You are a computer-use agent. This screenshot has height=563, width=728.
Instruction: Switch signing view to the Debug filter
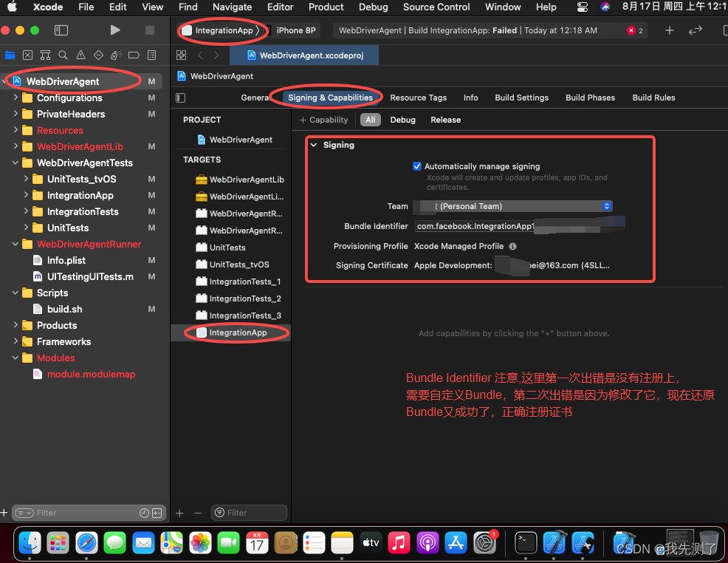pos(403,120)
